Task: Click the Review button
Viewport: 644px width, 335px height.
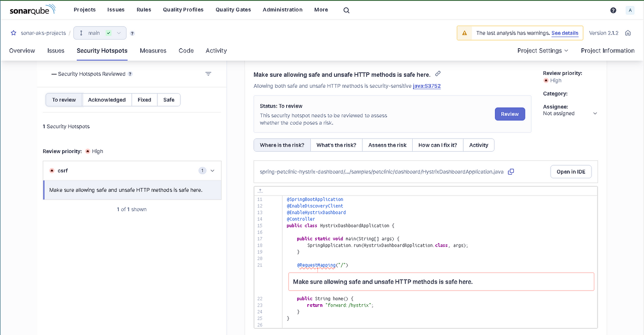Action: click(510, 114)
